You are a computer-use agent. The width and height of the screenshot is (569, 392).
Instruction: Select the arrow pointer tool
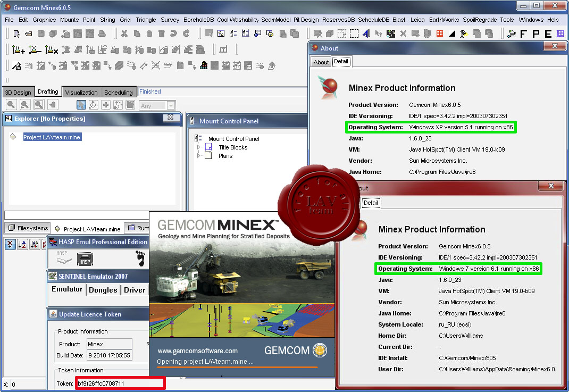(x=81, y=105)
